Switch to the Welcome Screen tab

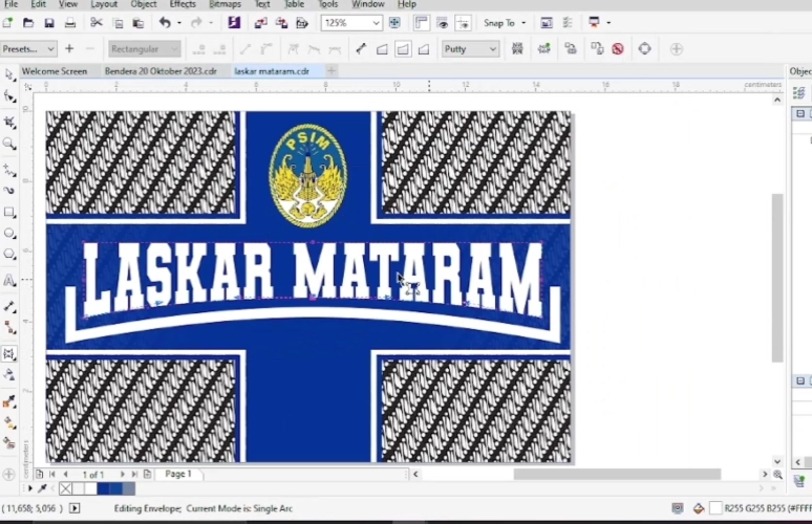(x=54, y=71)
